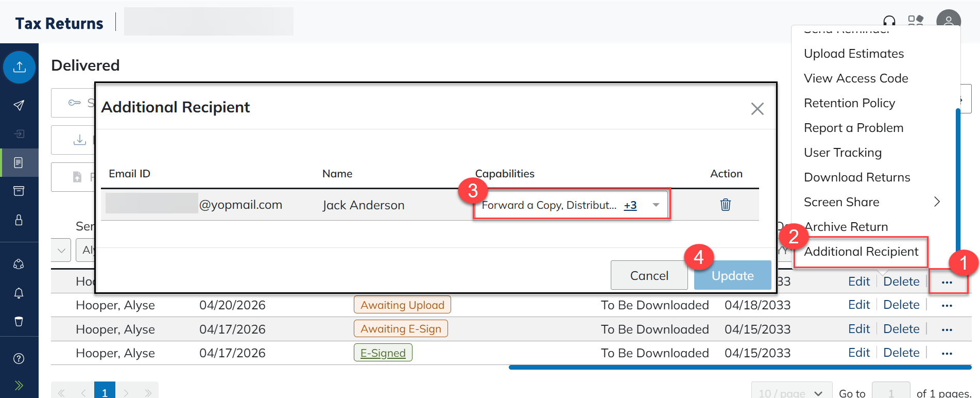Viewport: 980px width, 398px height.
Task: Click the Go to page number field
Action: (890, 393)
